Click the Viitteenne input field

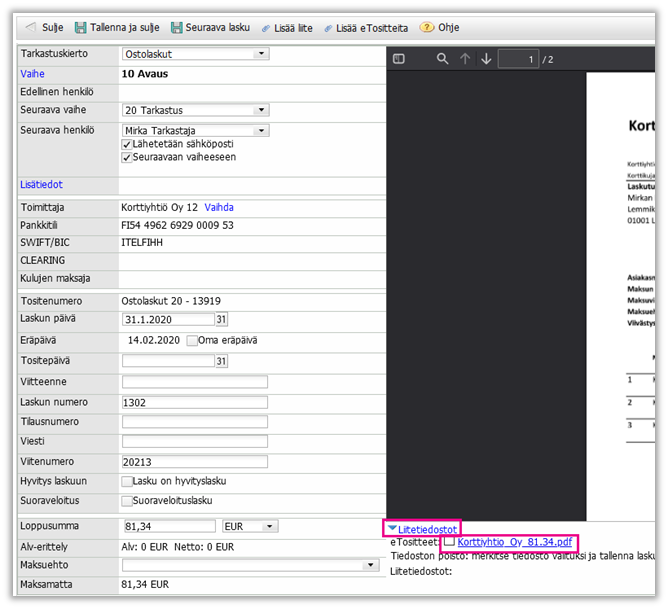tap(195, 382)
